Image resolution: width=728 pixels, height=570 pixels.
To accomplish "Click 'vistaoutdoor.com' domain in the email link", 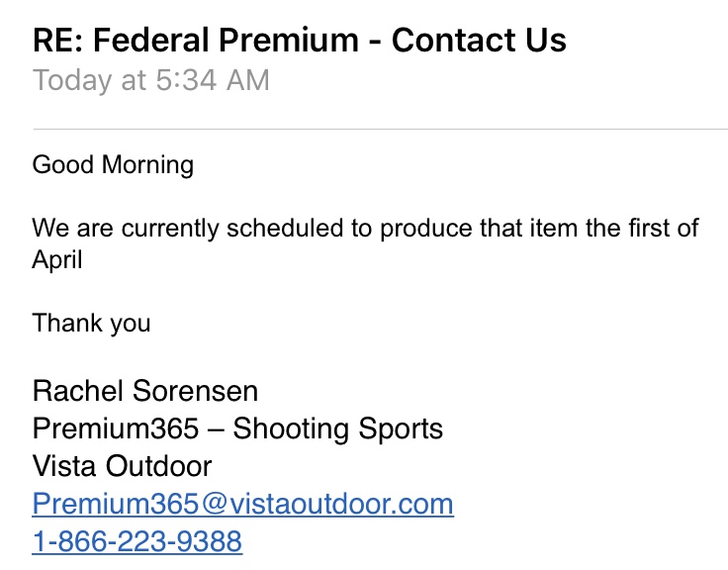I will (341, 504).
